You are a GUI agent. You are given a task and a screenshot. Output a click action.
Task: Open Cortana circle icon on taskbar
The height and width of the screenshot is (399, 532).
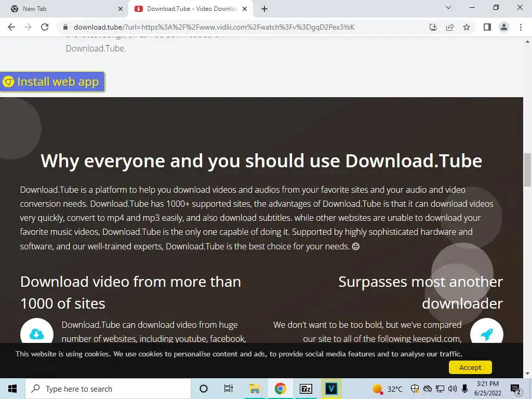point(203,389)
